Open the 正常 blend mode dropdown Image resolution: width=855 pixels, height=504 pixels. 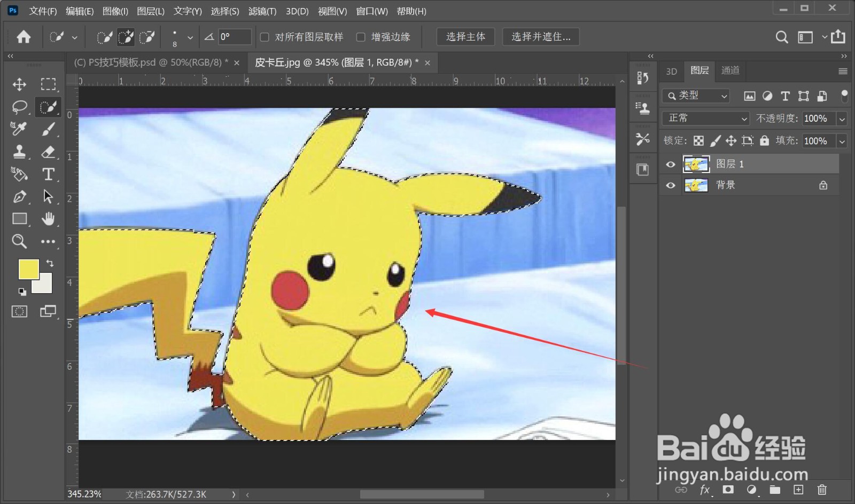(x=706, y=118)
